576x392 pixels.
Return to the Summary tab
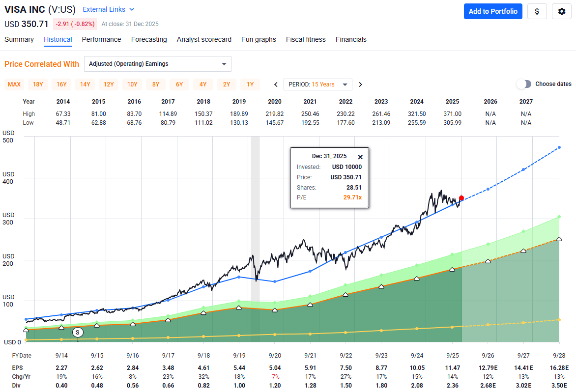(19, 39)
